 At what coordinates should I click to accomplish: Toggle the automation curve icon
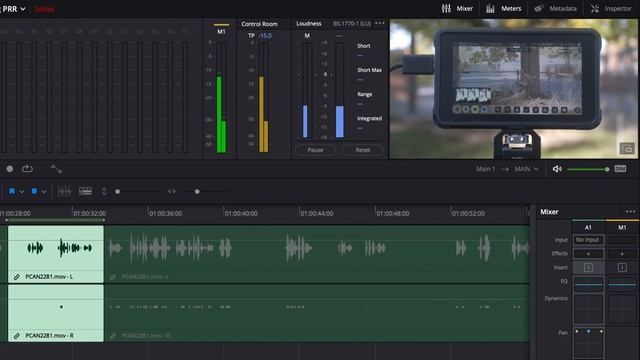coord(56,169)
